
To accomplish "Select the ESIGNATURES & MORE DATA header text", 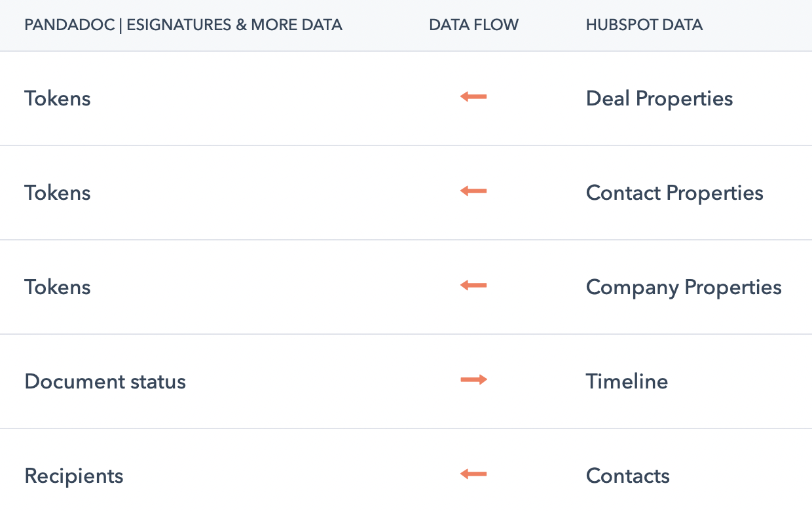I will tap(234, 26).
